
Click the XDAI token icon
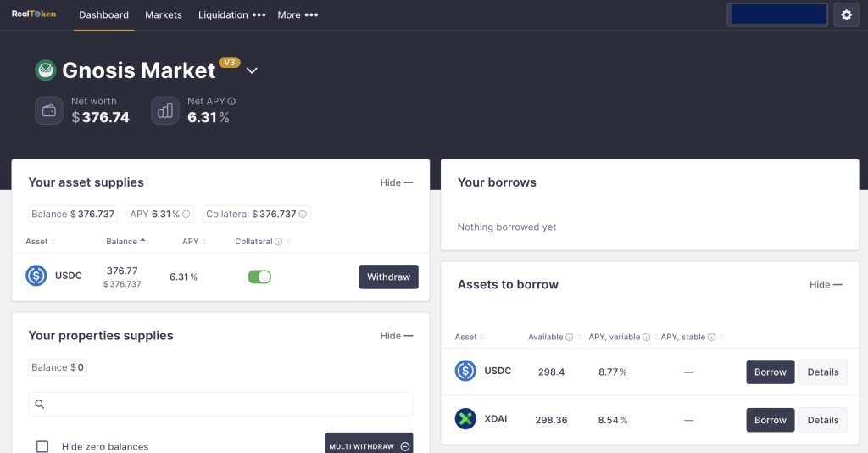tap(465, 419)
